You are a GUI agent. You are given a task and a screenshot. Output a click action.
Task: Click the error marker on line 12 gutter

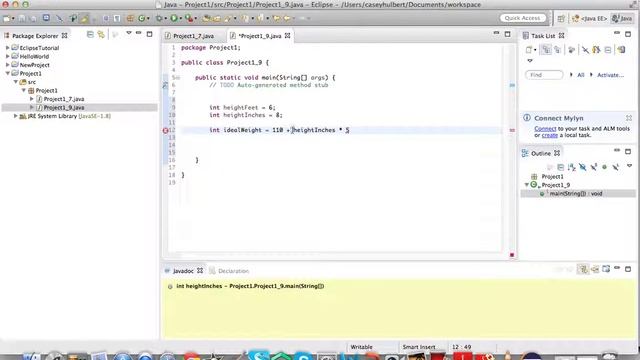point(165,131)
